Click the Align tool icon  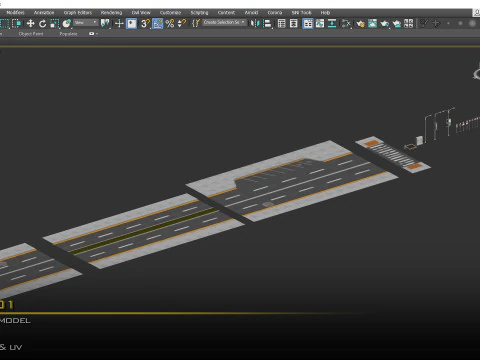pyautogui.click(x=267, y=23)
